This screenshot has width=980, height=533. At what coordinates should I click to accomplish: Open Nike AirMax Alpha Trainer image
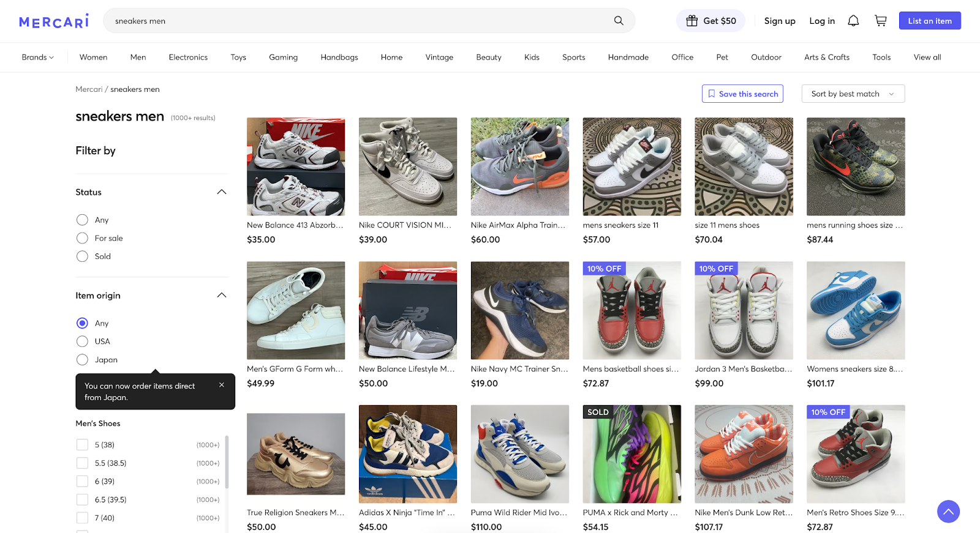click(520, 166)
